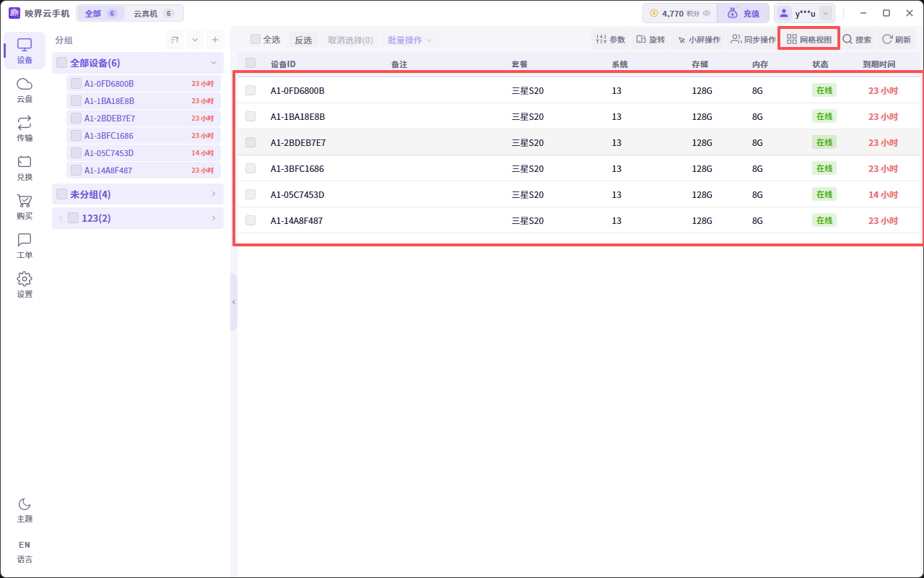Tick the 未分组(4) group checkbox
924x578 pixels.
point(61,194)
